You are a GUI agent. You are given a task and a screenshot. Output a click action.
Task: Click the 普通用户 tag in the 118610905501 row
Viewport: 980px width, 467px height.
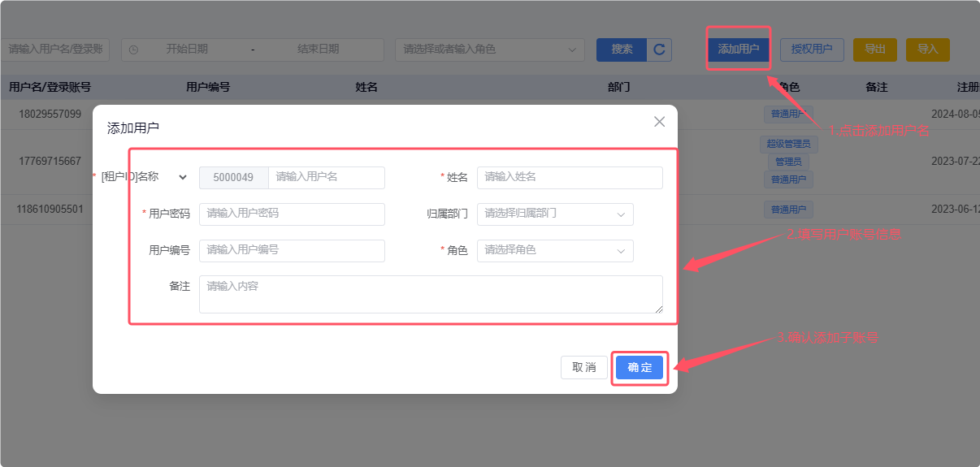[x=788, y=210]
